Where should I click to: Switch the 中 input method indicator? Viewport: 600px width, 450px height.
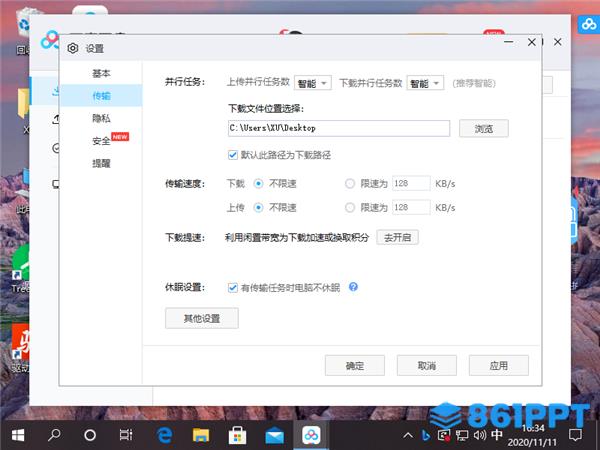[x=497, y=434]
